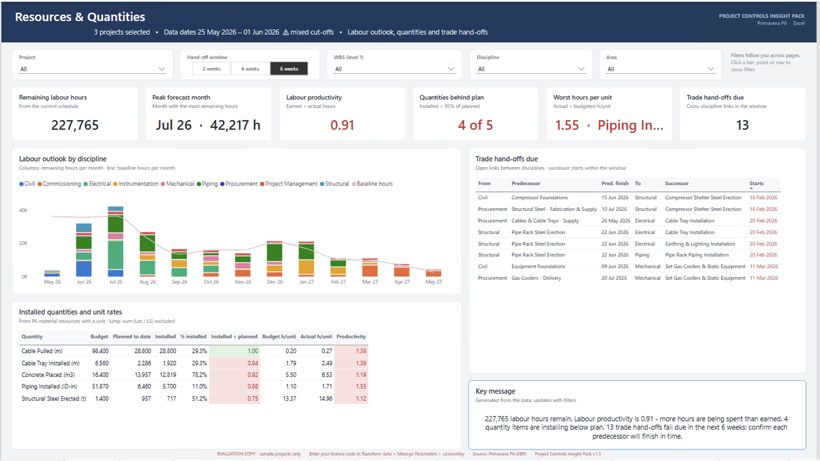Click the Jul 26 stacked bar
The width and height of the screenshot is (820, 461).
tap(116, 241)
